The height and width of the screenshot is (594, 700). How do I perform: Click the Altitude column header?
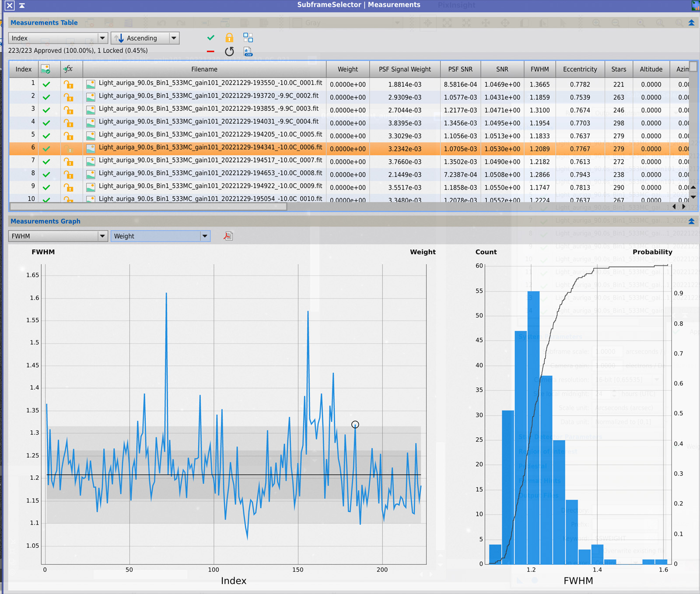[651, 69]
